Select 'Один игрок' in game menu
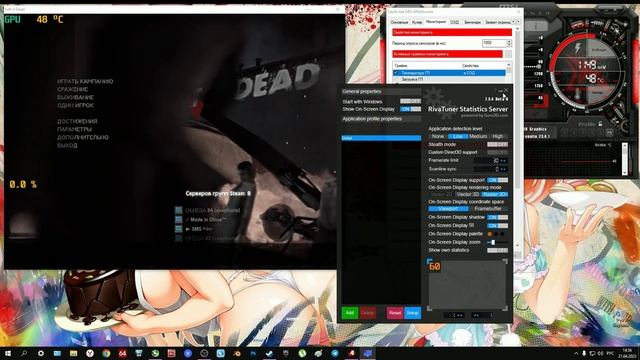640x360 pixels. [x=76, y=105]
